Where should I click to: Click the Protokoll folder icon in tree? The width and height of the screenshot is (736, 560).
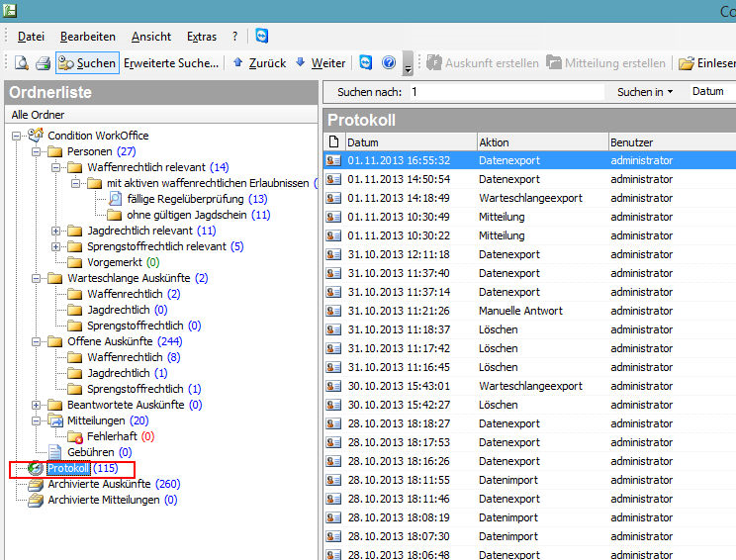pos(37,468)
